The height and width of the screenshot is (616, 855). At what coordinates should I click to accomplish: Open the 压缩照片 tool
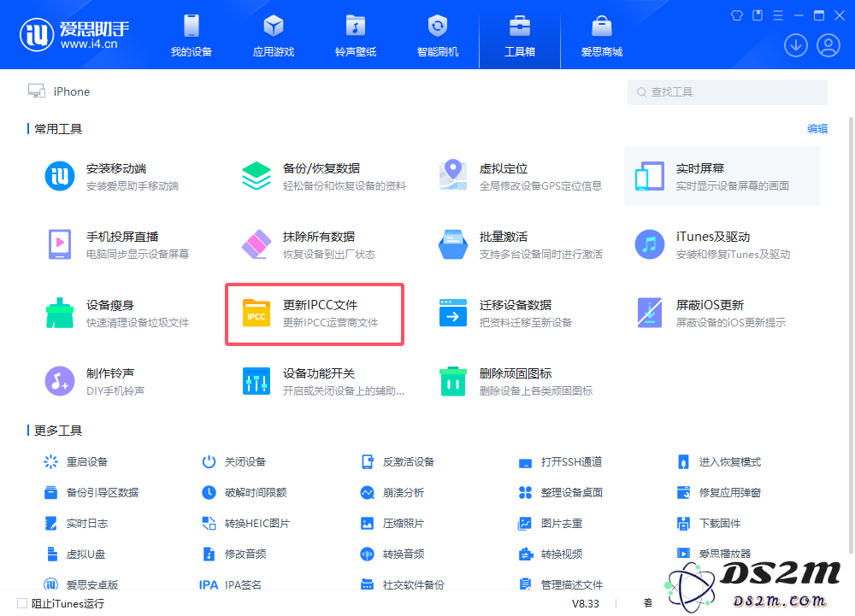(x=392, y=524)
